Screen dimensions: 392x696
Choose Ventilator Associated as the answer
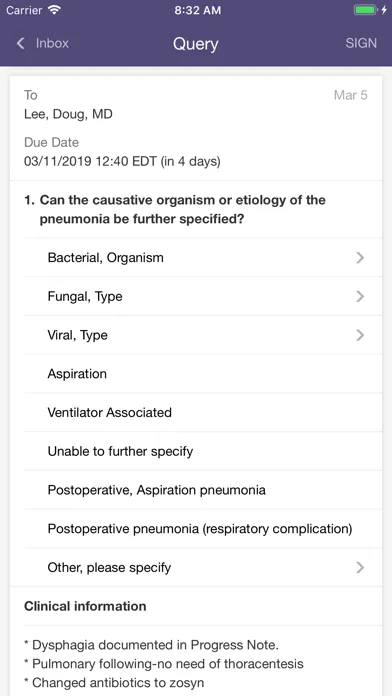pos(203,412)
